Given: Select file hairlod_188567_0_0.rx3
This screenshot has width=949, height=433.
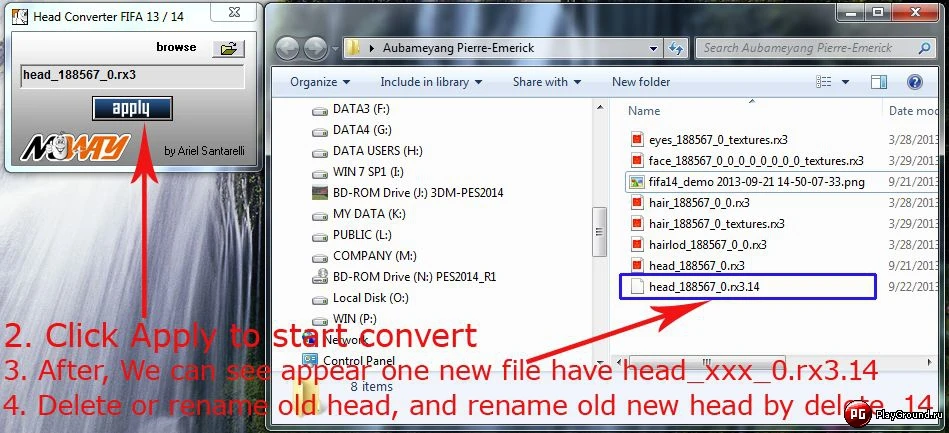Looking at the screenshot, I should click(x=708, y=245).
